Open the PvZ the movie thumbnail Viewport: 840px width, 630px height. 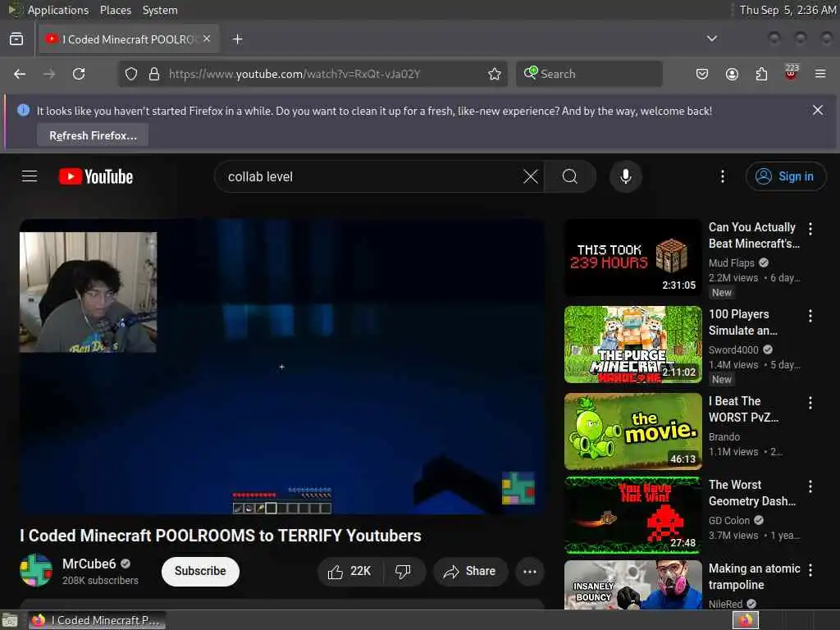tap(632, 431)
